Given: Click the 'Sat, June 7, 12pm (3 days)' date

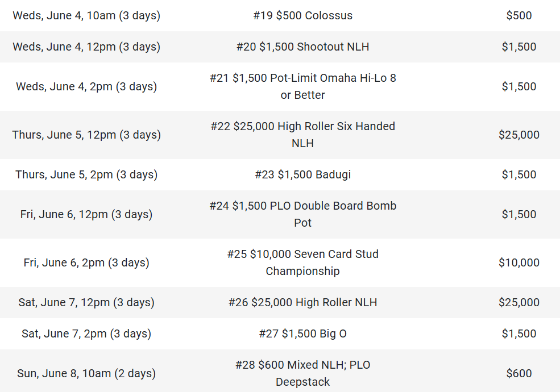Looking at the screenshot, I should 86,302.
